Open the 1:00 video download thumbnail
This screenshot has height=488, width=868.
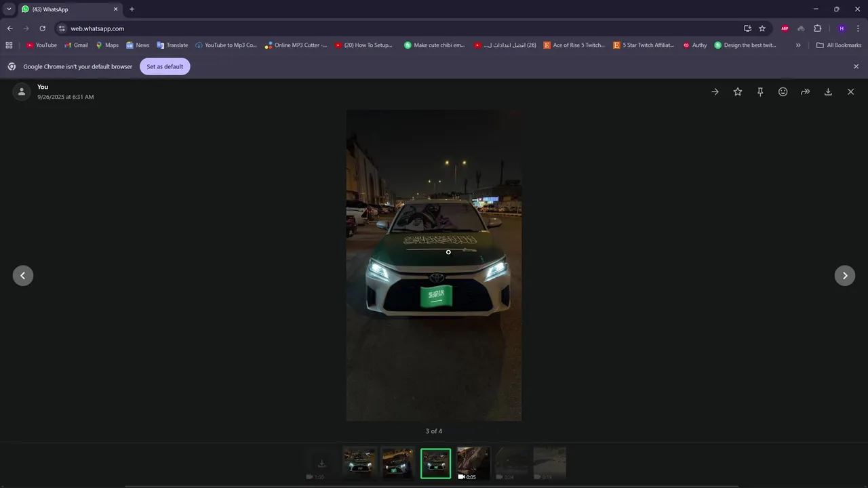(x=321, y=464)
